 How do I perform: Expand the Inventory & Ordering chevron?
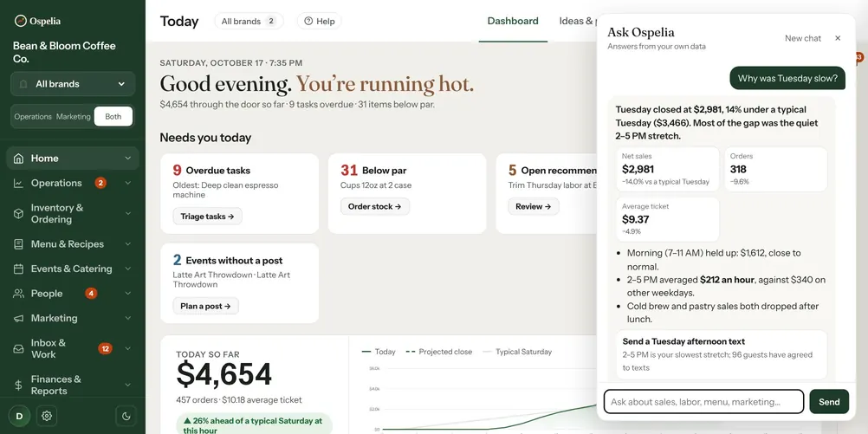128,214
